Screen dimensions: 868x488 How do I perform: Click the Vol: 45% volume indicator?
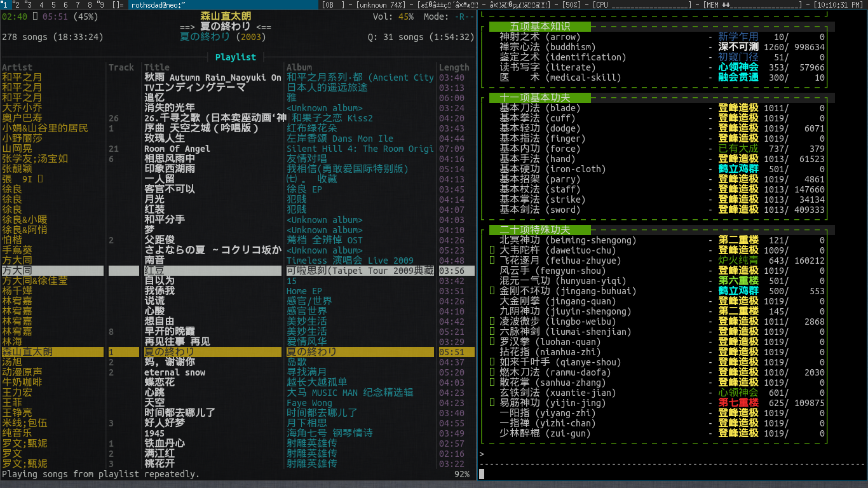click(393, 17)
